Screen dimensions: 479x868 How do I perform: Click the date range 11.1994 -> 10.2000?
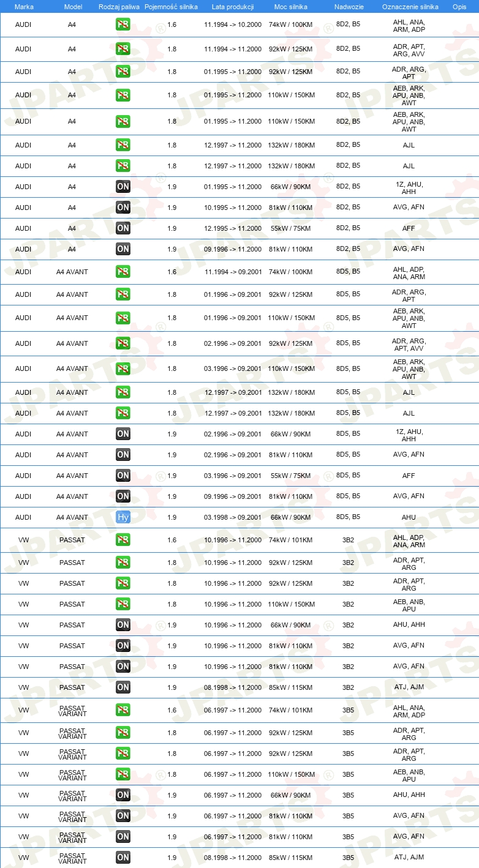[x=233, y=26]
